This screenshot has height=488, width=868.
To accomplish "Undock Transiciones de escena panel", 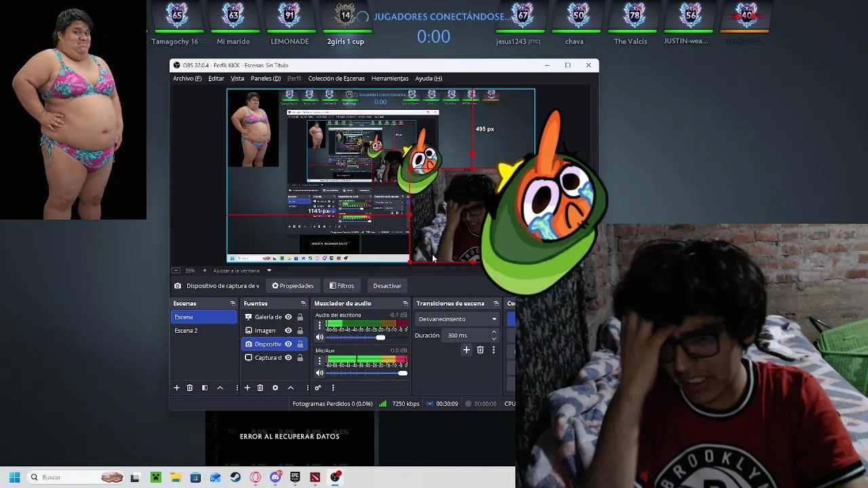I will point(496,304).
